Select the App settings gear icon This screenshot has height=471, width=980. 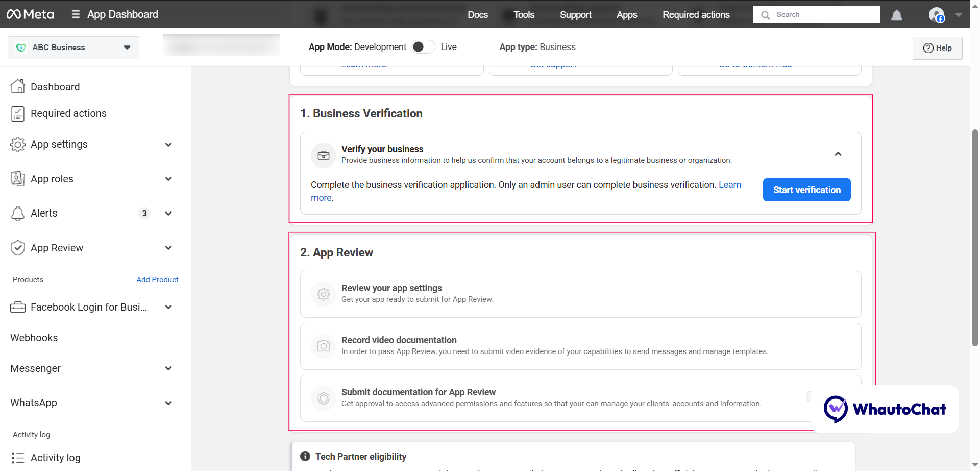click(18, 144)
